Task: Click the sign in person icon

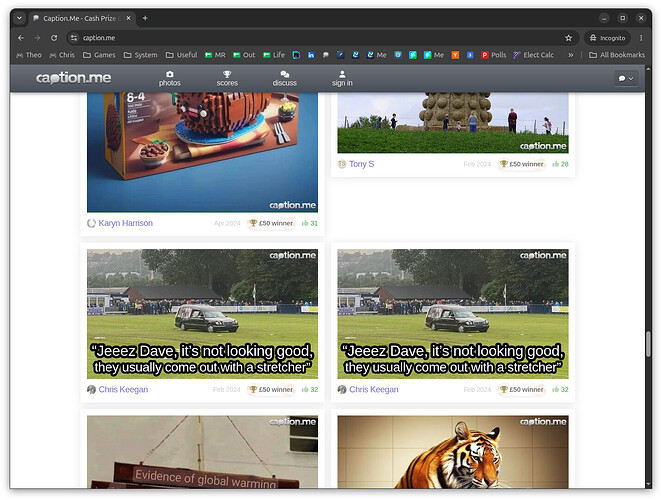Action: pos(342,74)
